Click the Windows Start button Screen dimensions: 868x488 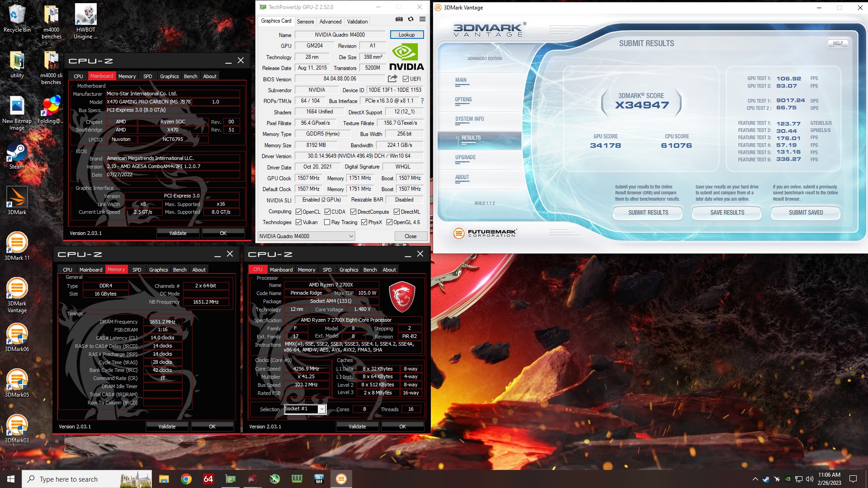(x=11, y=479)
